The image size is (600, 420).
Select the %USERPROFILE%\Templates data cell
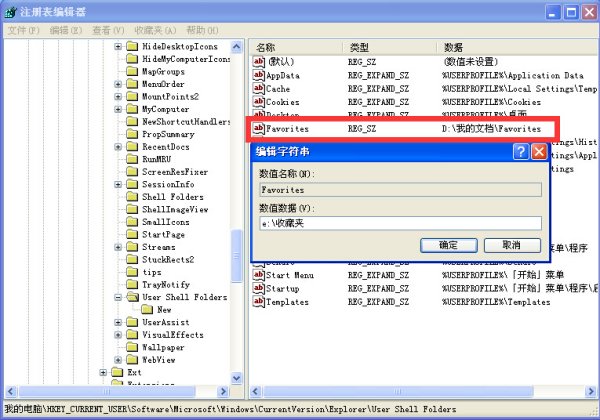point(496,302)
